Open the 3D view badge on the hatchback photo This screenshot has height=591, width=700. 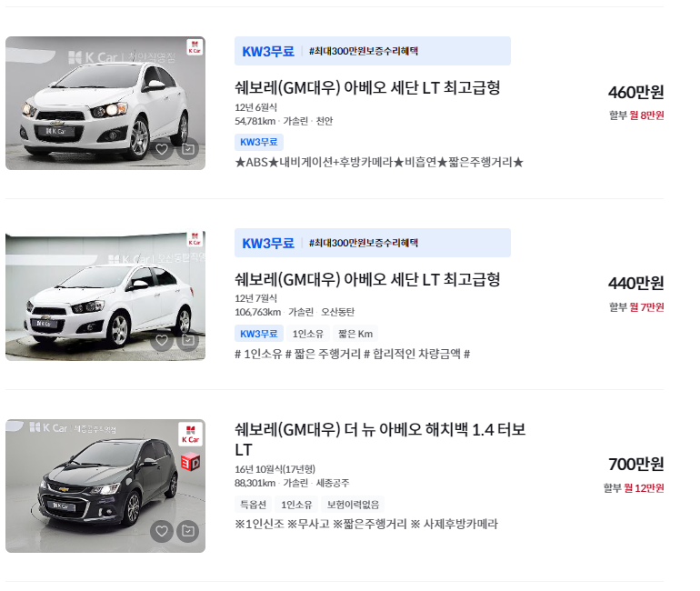tap(191, 463)
